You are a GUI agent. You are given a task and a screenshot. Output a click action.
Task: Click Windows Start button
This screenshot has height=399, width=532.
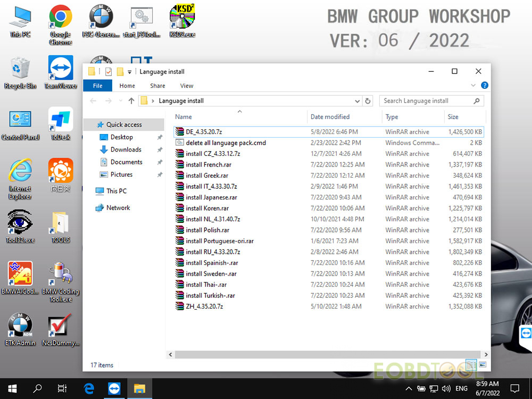13,388
